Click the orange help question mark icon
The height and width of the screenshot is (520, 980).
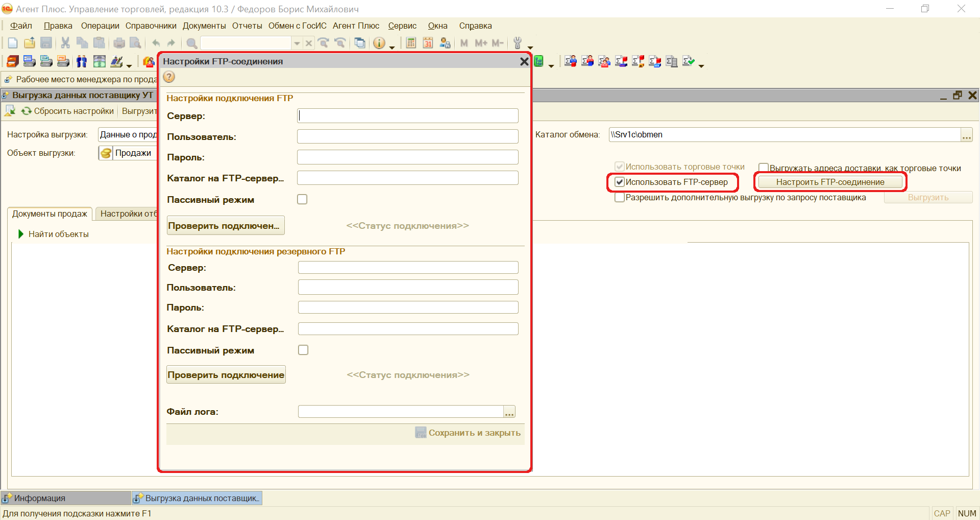pyautogui.click(x=169, y=77)
